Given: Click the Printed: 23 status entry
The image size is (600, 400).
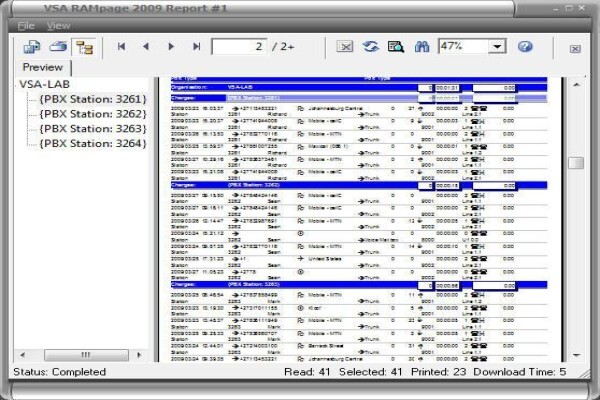Looking at the screenshot, I should [x=439, y=372].
